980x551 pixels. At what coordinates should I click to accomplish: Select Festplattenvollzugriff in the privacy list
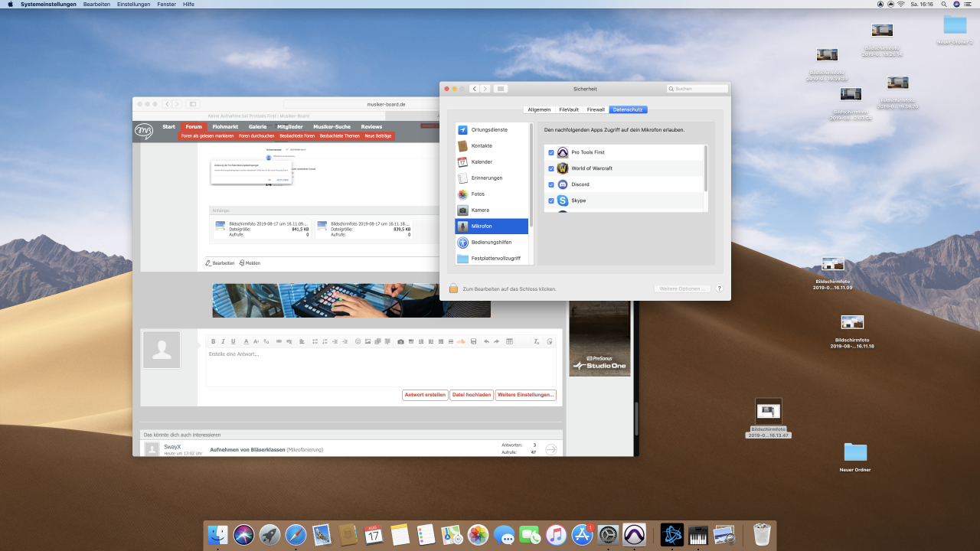[x=492, y=258]
